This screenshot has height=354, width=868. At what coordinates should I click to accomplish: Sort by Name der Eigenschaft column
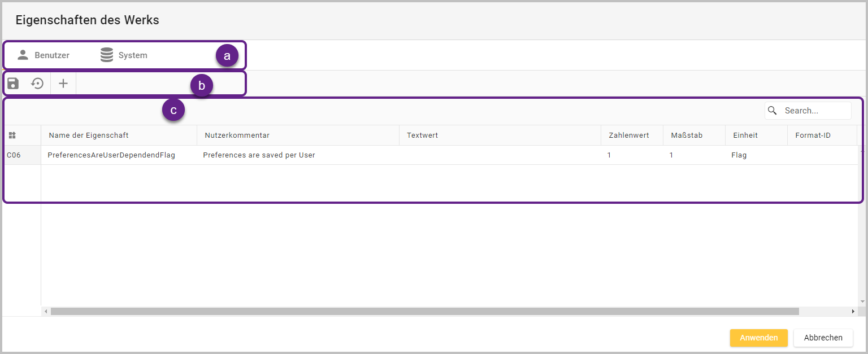click(89, 136)
